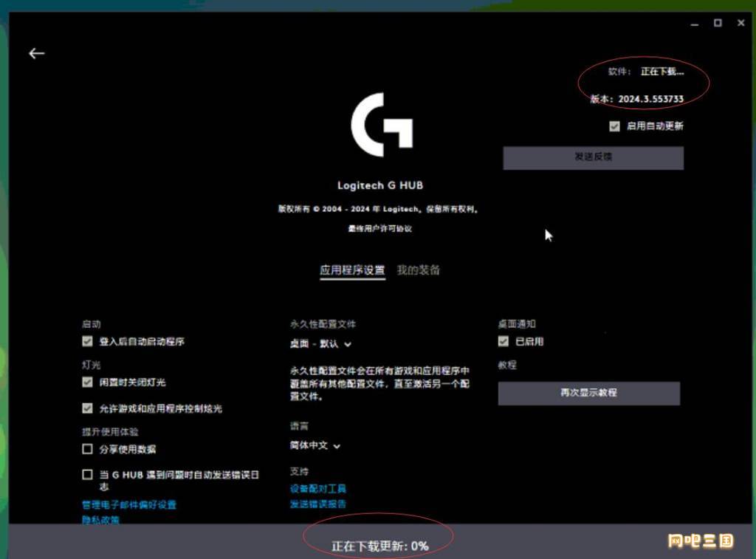Enable 分享使用数据 checkbox
This screenshot has width=756, height=559.
[87, 449]
